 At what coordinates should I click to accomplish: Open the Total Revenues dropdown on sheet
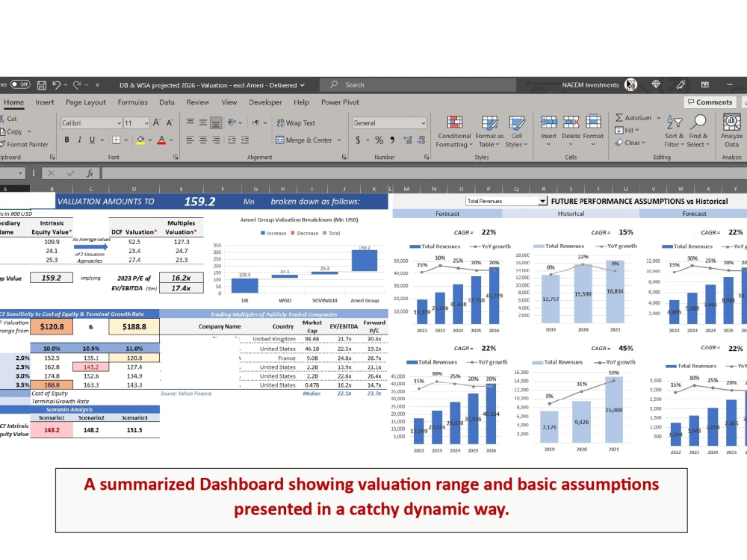point(542,201)
